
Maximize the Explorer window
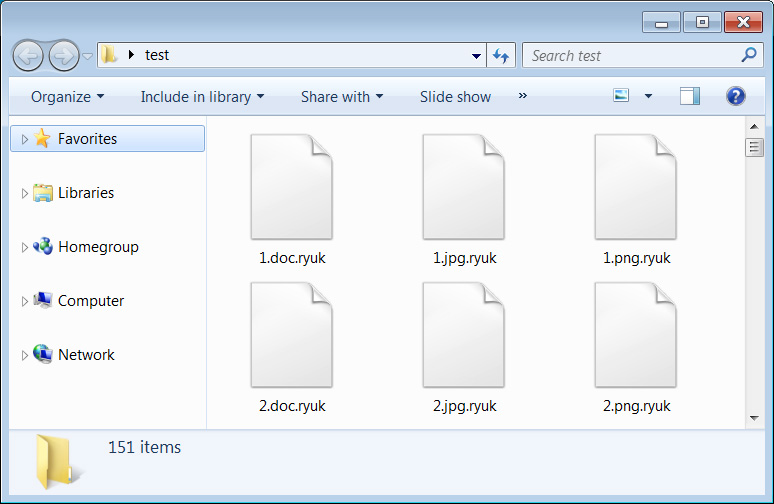pyautogui.click(x=702, y=23)
